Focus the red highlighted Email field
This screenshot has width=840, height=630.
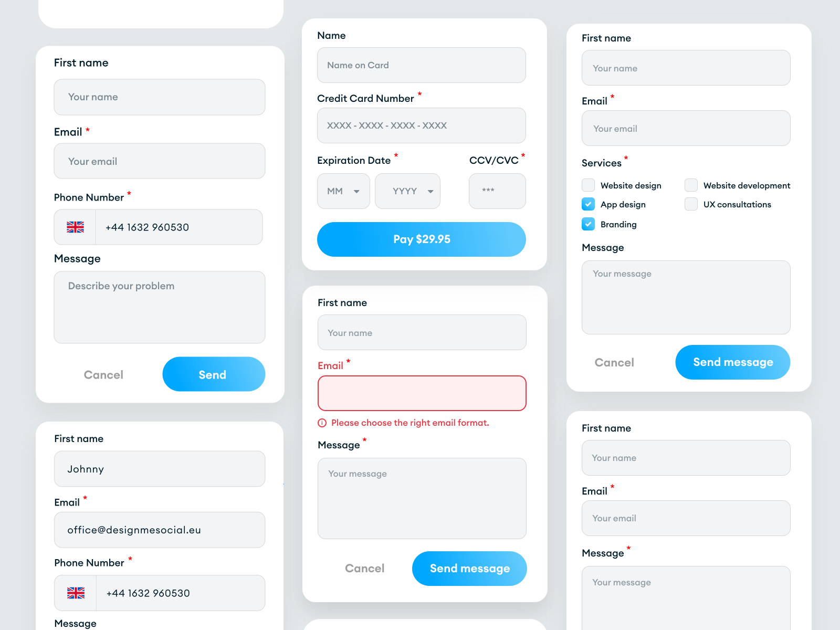[422, 393]
